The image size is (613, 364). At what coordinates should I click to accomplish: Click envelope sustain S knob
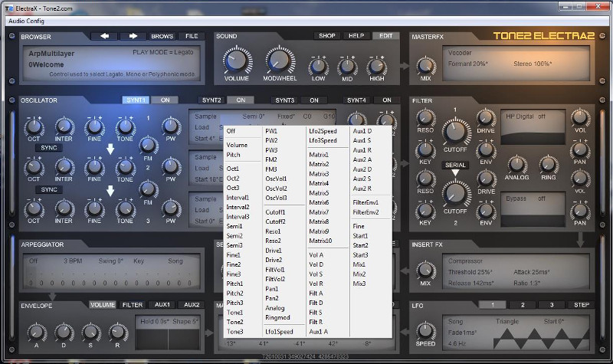pos(90,332)
